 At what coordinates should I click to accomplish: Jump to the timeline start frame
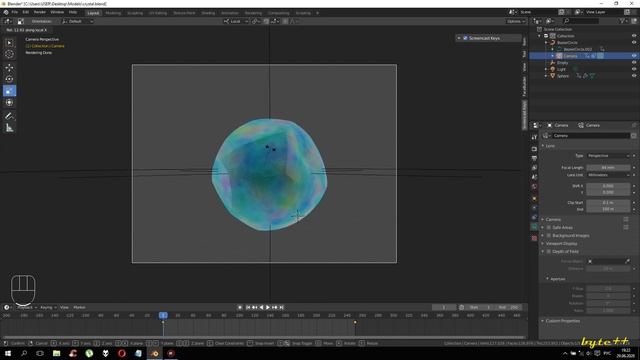click(x=248, y=307)
